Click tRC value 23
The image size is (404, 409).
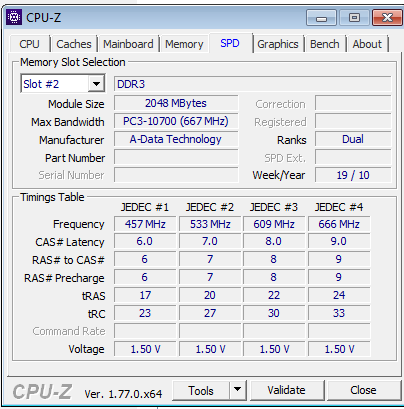point(145,313)
